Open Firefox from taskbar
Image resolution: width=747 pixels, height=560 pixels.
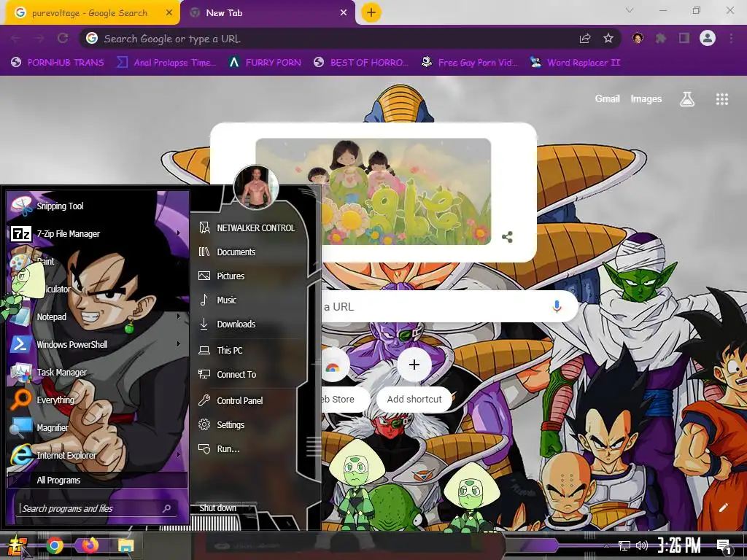pos(90,545)
